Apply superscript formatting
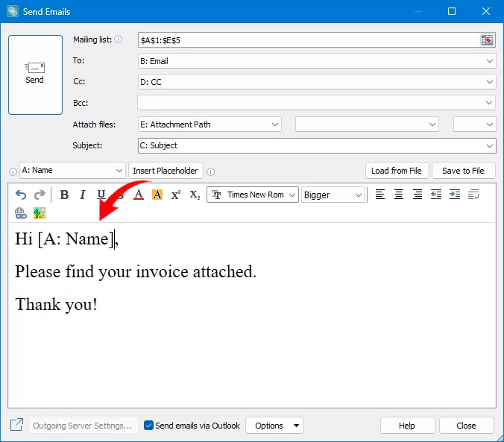 point(176,195)
